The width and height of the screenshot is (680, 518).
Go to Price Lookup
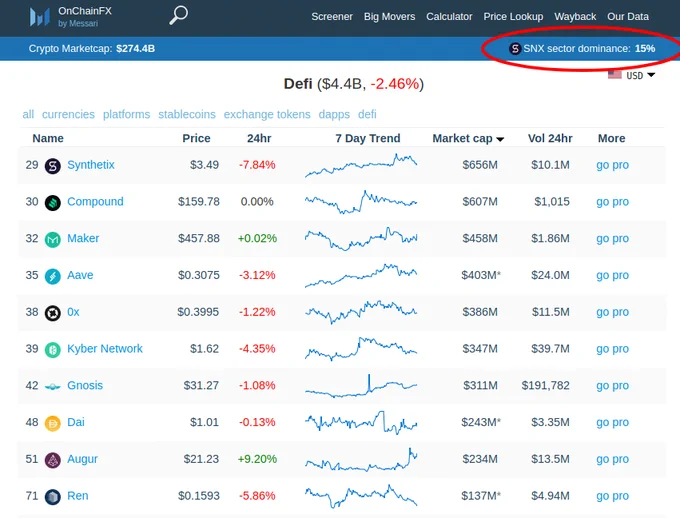(513, 16)
